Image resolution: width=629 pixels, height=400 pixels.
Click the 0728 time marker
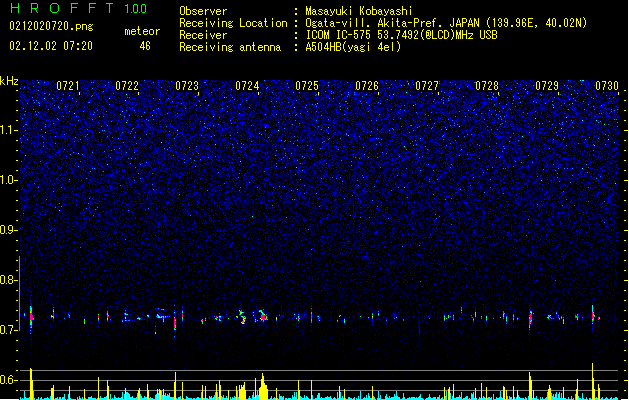[487, 86]
